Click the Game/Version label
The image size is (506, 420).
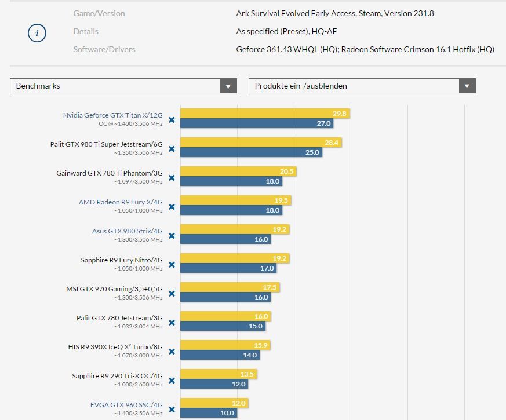coord(99,13)
